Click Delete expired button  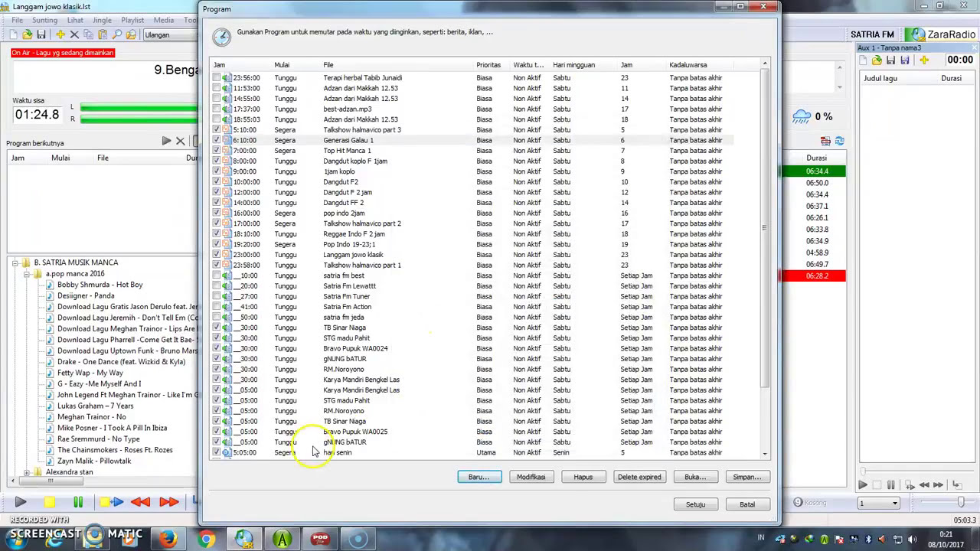pos(639,477)
